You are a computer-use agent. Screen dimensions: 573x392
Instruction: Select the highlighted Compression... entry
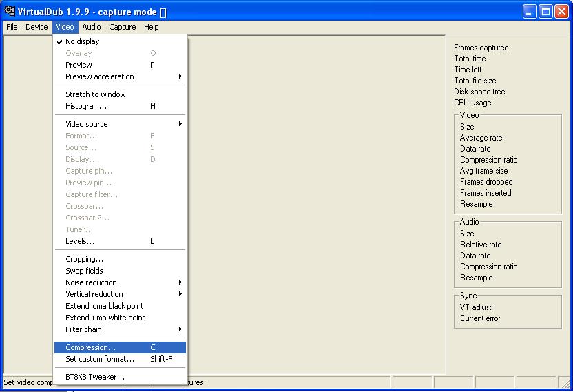121,347
